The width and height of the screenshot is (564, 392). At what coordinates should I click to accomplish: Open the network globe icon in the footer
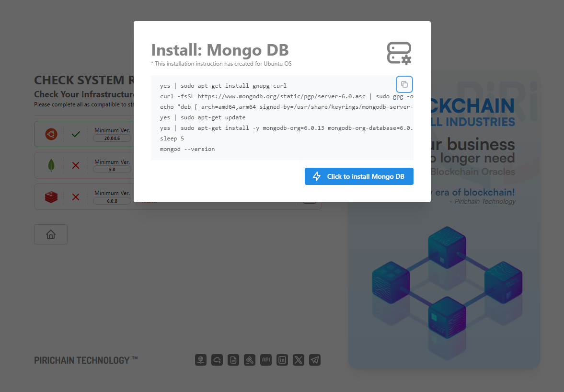coord(200,360)
